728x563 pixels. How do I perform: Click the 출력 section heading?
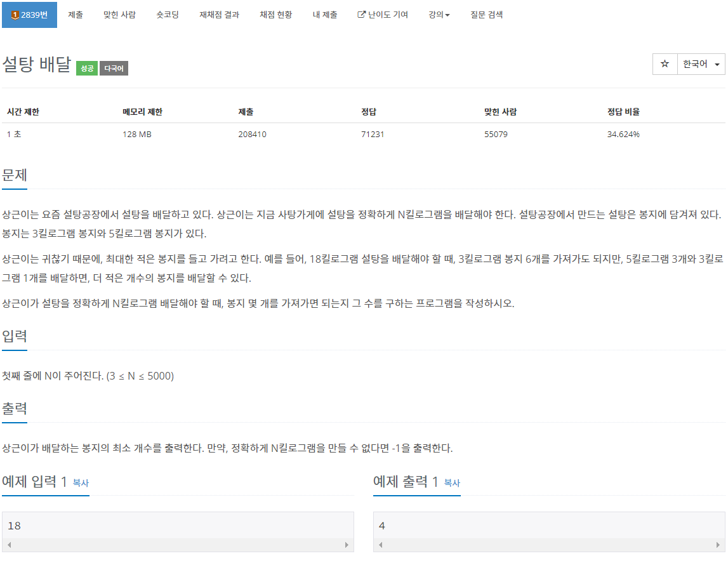tap(15, 408)
